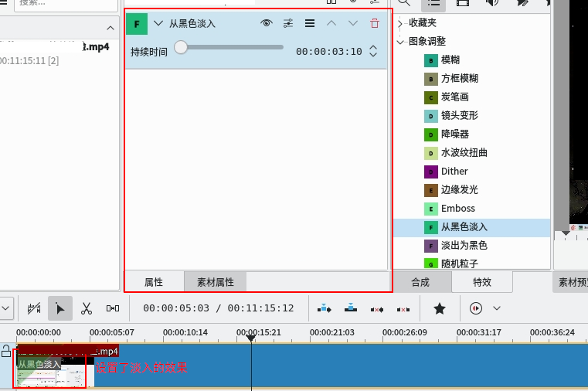Collapse the 图象调整 category
588x391 pixels.
pyautogui.click(x=400, y=42)
